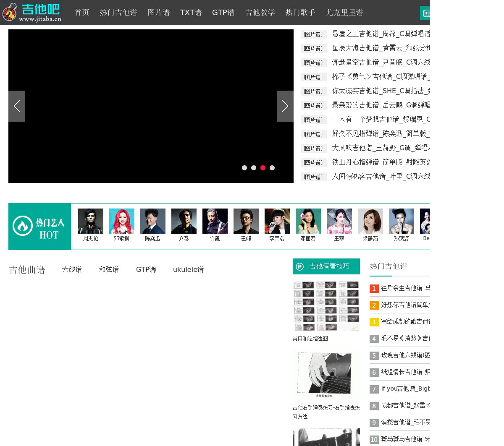Screen dimensions: 504x446
Task: Open 你太诚实吉他谱 link
Action: [x=381, y=91]
